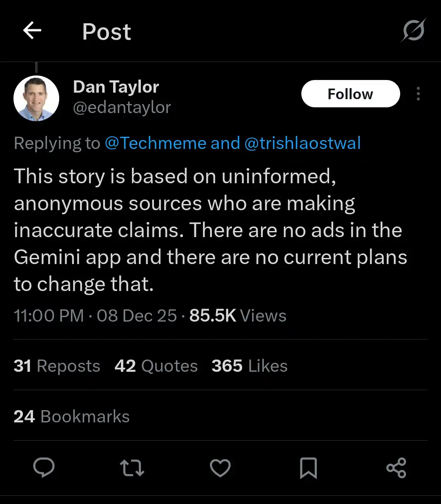Tap the repost arrows icon

pyautogui.click(x=132, y=468)
